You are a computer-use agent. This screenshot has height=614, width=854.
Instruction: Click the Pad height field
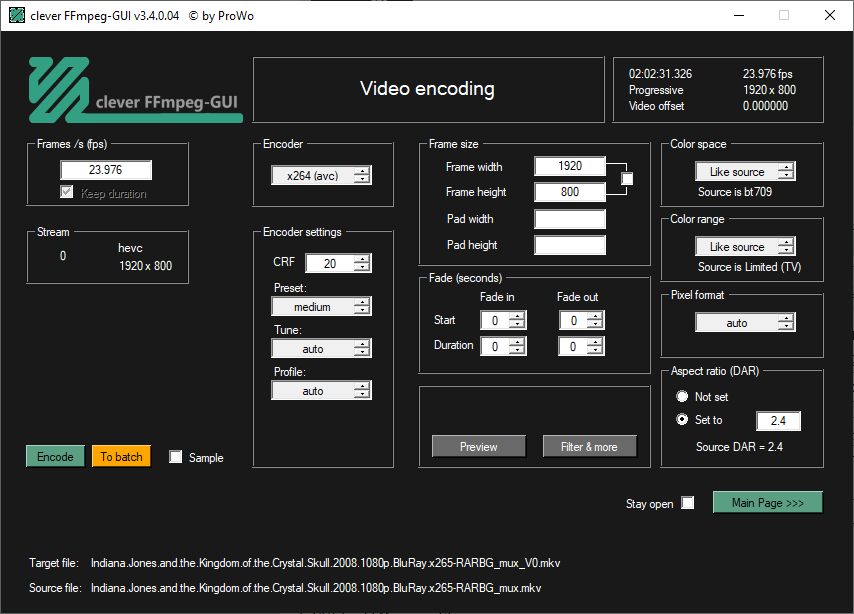570,245
